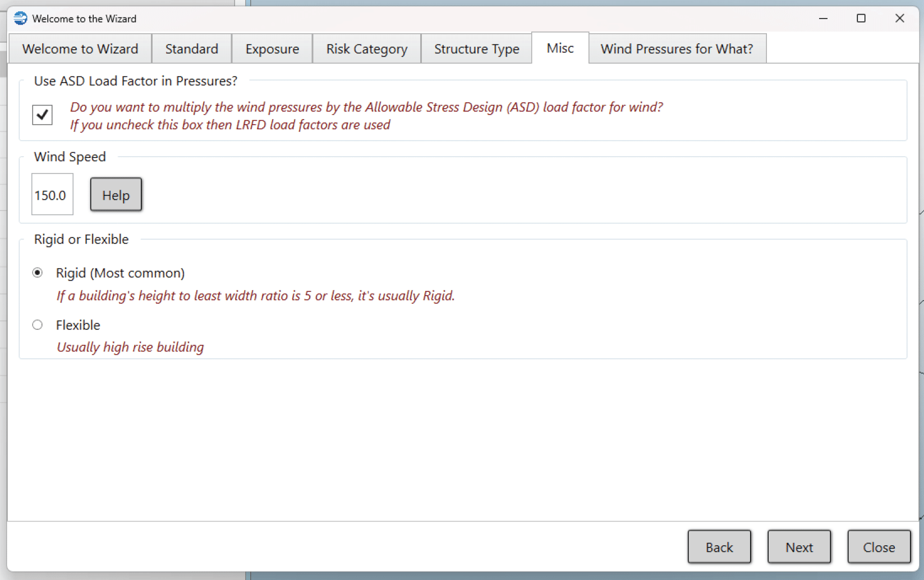Select the Misc tab
Image resolution: width=924 pixels, height=580 pixels.
pos(560,48)
